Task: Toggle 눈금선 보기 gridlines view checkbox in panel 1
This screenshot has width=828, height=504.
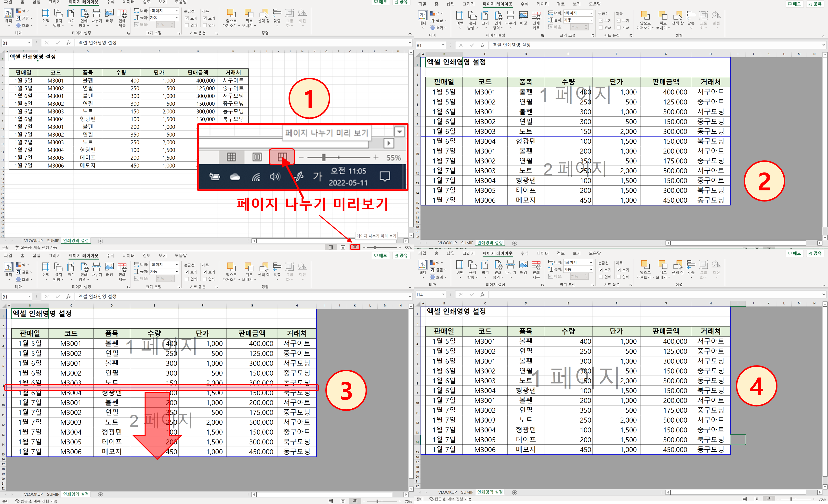Action: [187, 18]
